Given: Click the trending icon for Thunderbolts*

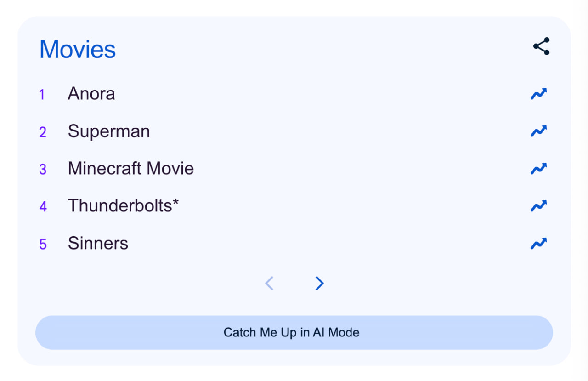Looking at the screenshot, I should (539, 205).
